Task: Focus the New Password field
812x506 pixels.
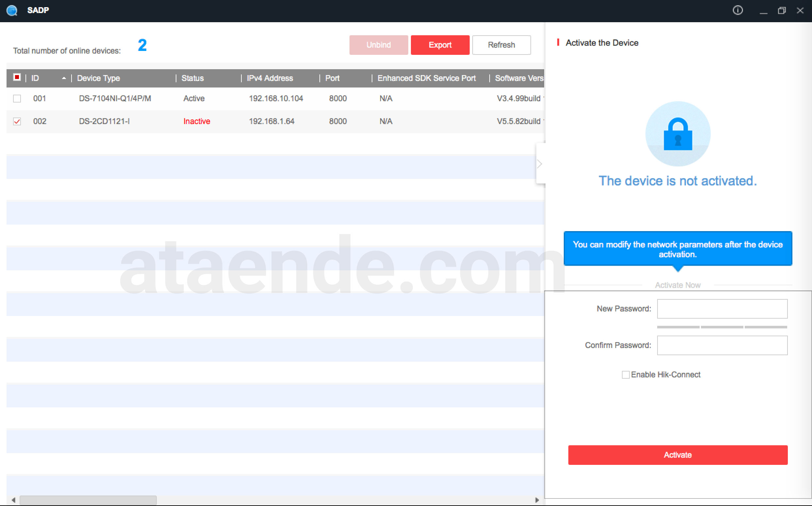Action: coord(722,308)
